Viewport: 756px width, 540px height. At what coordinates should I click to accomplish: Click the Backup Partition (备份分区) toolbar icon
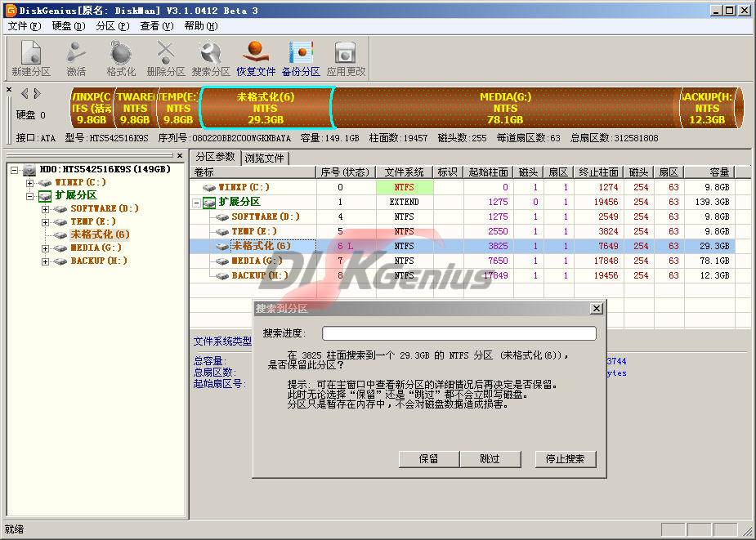(301, 59)
